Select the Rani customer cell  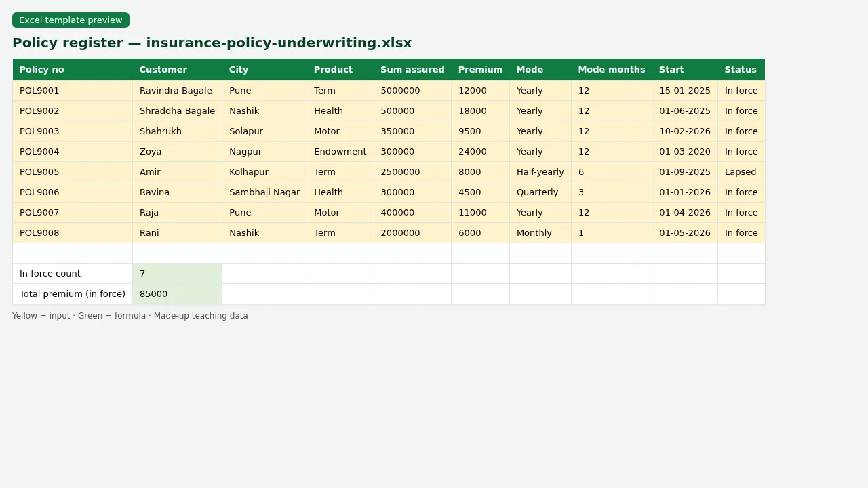(x=177, y=233)
